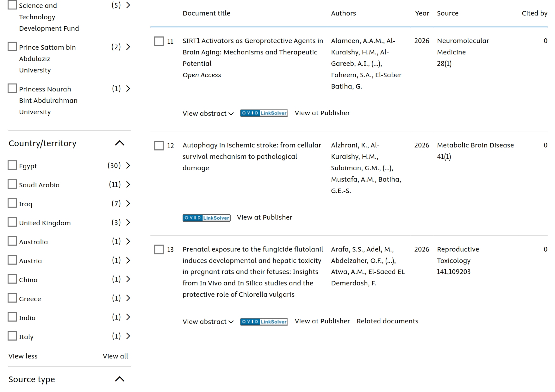Click chevron arrow next to Egypt filter
This screenshot has height=392, width=555.
tap(128, 165)
